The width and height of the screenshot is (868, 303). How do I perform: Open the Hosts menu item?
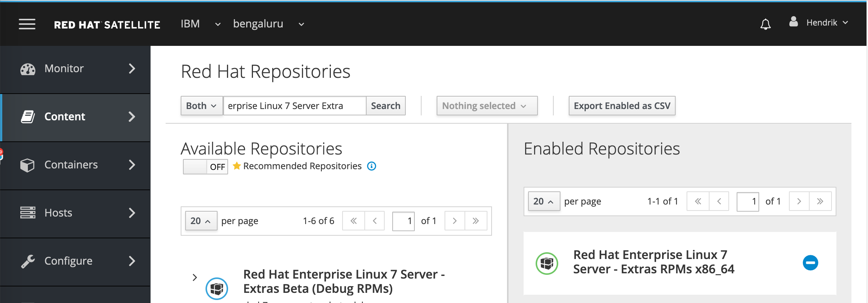(75, 214)
